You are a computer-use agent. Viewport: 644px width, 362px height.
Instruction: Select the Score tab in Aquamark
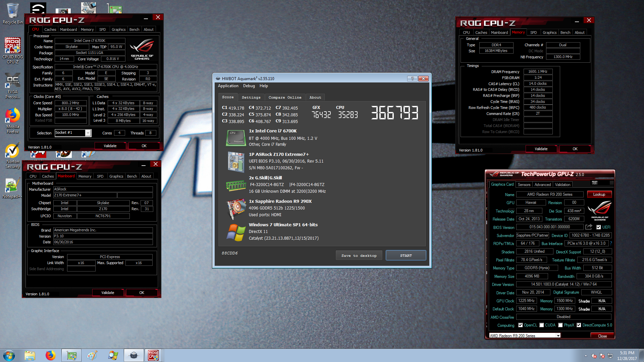pos(228,97)
